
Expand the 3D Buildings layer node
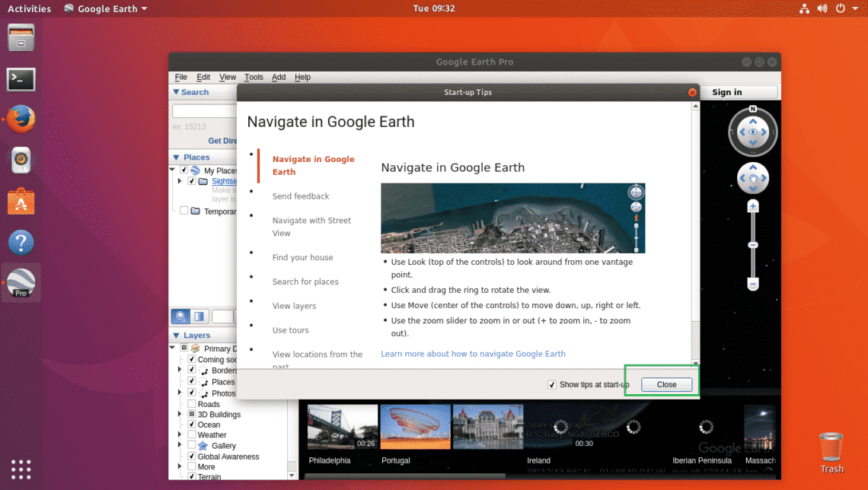coord(180,414)
